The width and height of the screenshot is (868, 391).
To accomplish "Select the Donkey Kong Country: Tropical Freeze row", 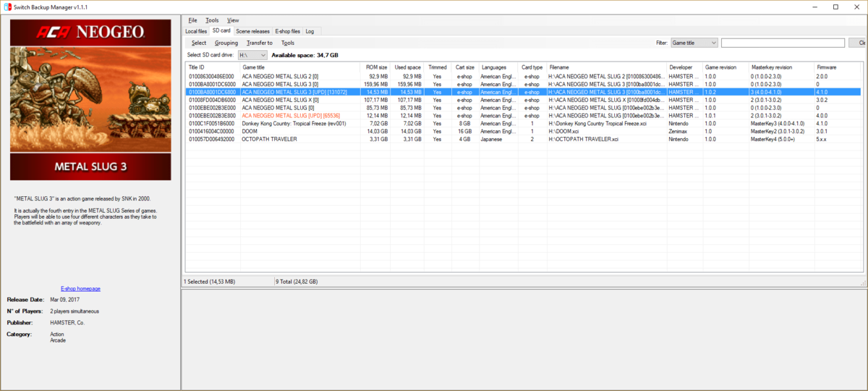I will pyautogui.click(x=523, y=124).
